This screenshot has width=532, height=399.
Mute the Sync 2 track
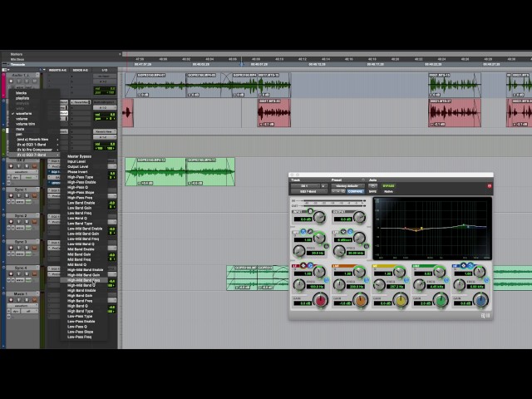[34, 222]
